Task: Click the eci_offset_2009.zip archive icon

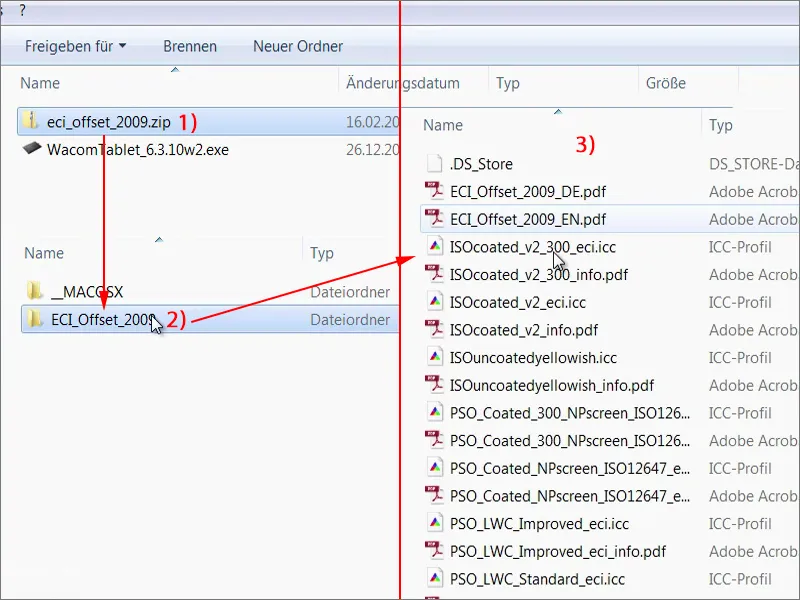Action: [31, 121]
